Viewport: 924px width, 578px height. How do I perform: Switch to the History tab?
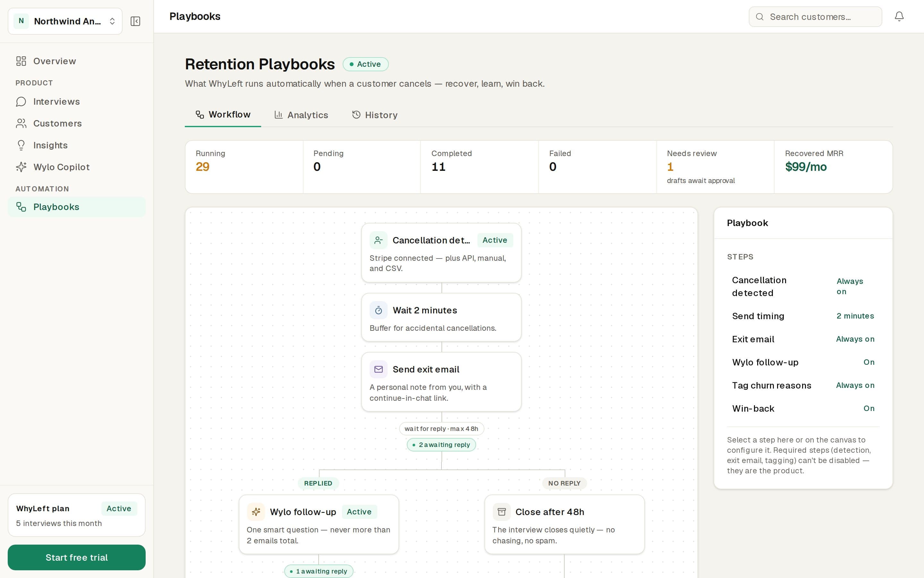point(374,115)
